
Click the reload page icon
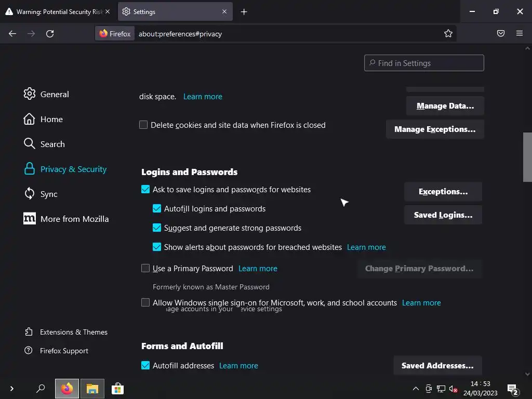click(50, 34)
